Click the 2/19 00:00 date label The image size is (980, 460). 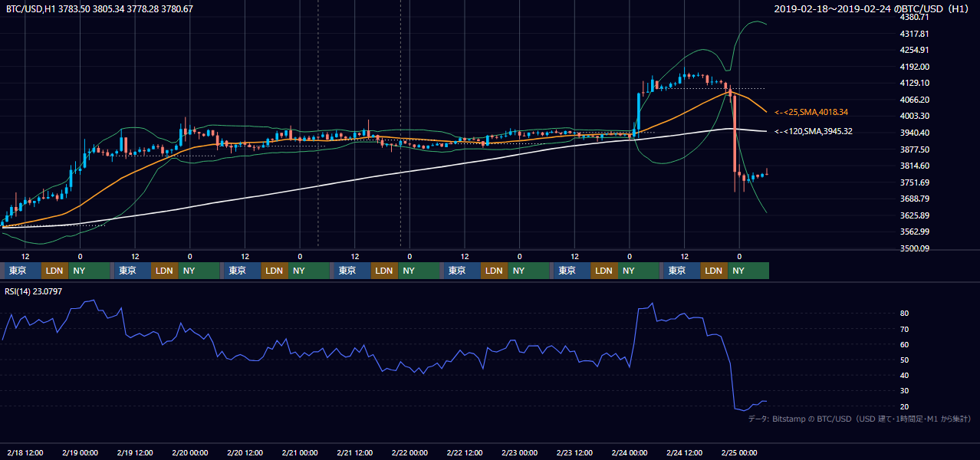pyautogui.click(x=81, y=452)
